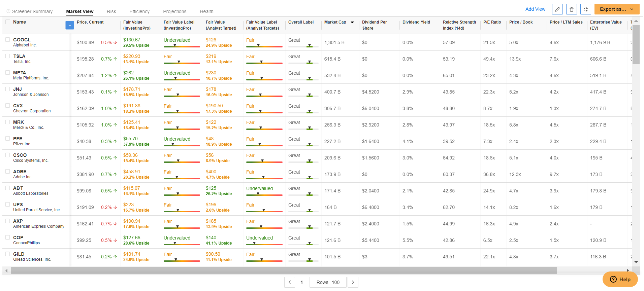Click the Add View link
The image size is (644, 291).
click(535, 9)
